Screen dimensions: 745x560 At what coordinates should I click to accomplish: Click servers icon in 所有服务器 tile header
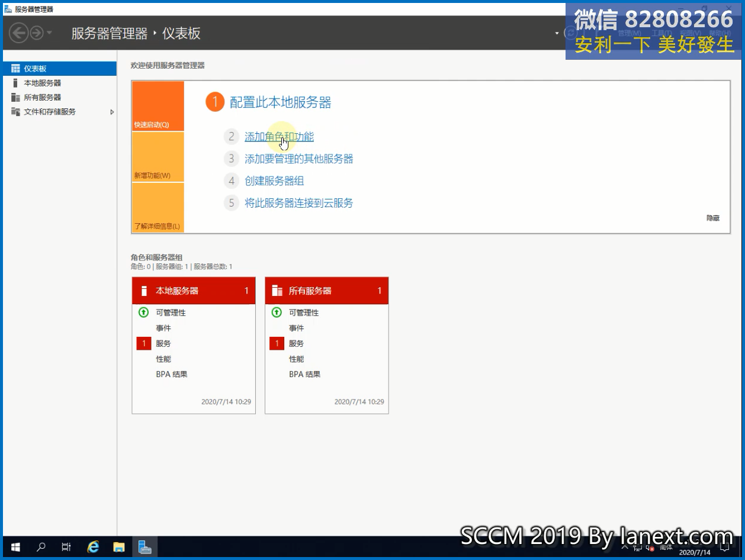pyautogui.click(x=277, y=291)
